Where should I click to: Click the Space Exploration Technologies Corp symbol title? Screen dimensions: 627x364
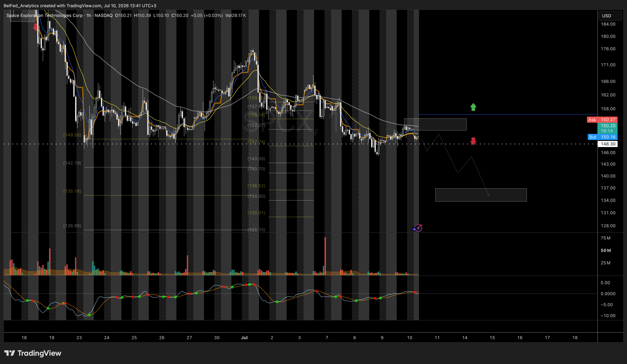pos(45,15)
